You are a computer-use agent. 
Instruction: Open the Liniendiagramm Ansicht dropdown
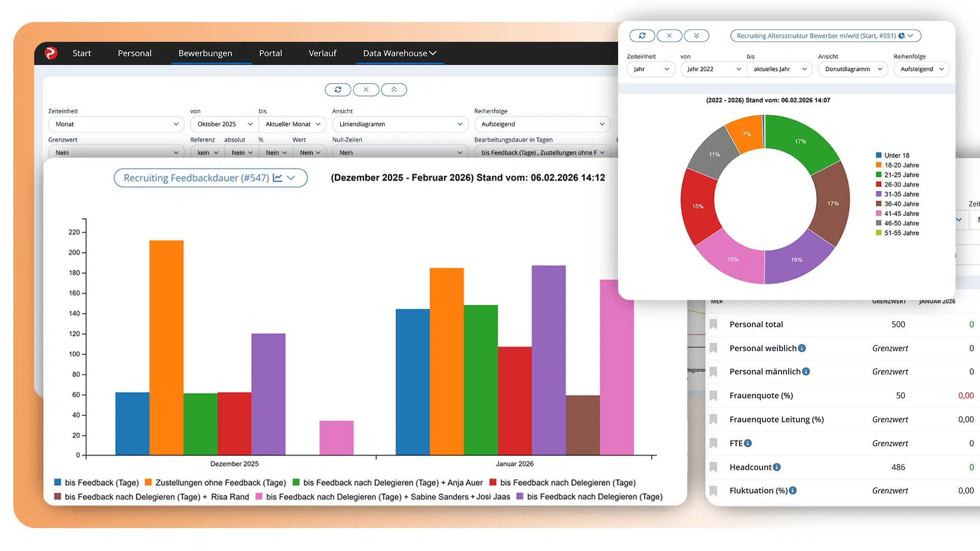400,124
